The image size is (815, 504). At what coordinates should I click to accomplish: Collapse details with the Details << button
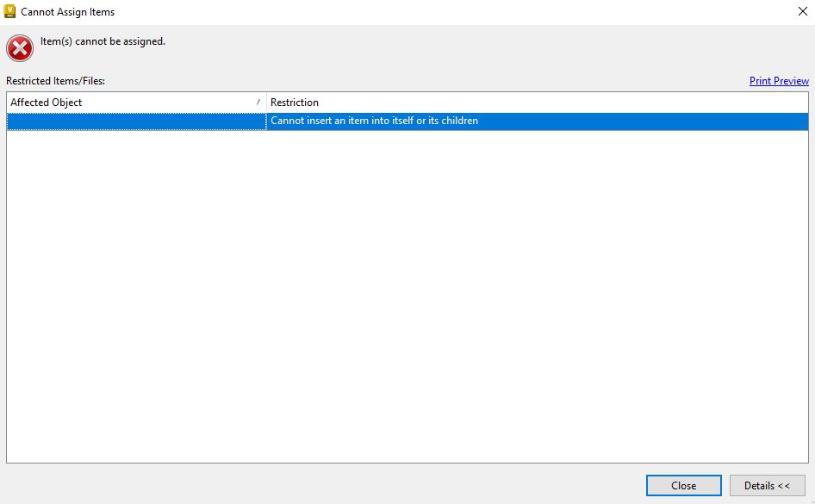point(767,485)
